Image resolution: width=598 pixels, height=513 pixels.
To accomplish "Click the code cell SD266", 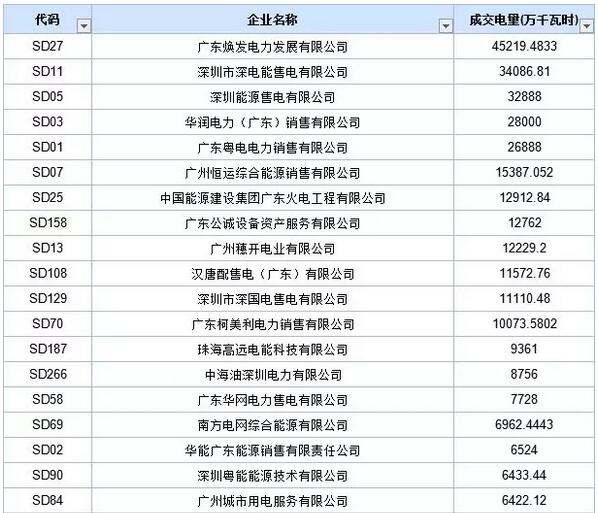I will pos(48,374).
